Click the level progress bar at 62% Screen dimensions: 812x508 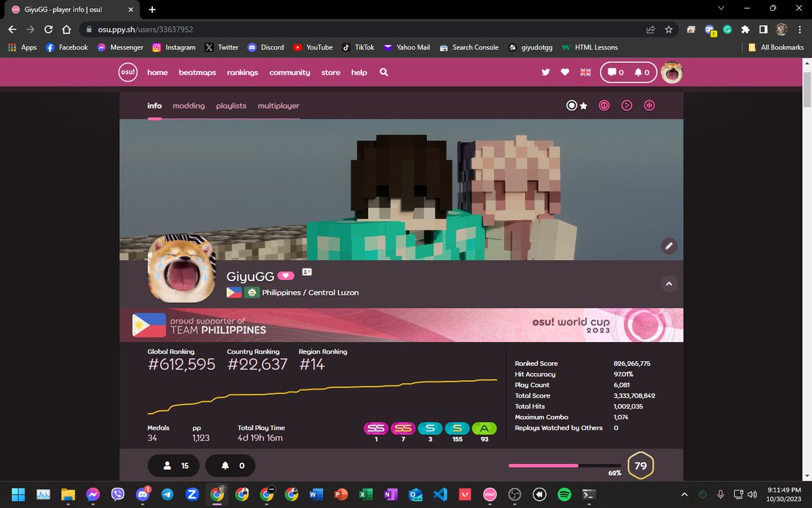pyautogui.click(x=564, y=466)
